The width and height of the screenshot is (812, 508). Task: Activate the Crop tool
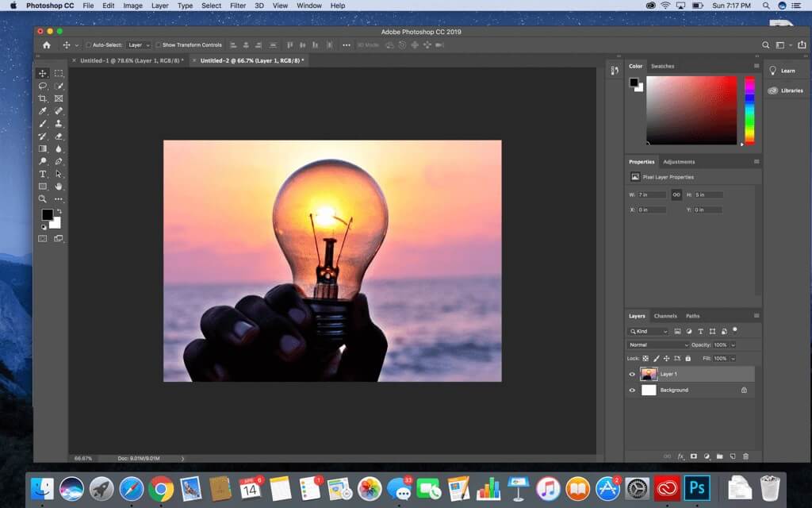click(x=42, y=98)
